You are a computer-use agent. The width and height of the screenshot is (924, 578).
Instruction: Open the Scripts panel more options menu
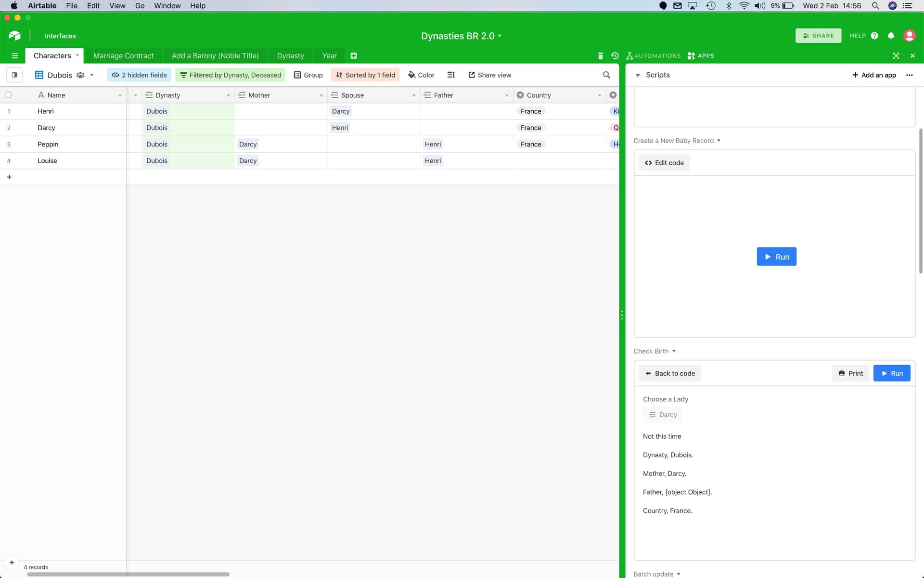(x=909, y=75)
